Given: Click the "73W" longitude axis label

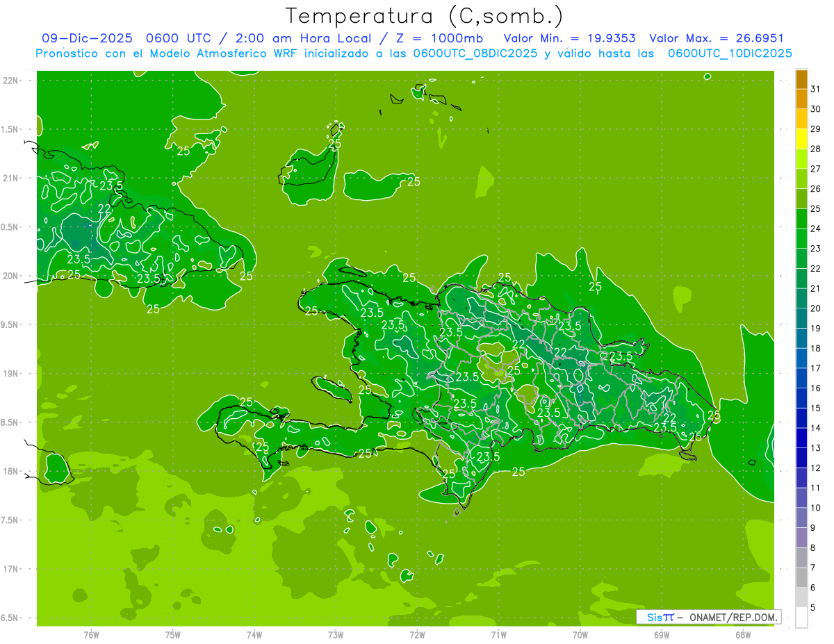Looking at the screenshot, I should [x=336, y=634].
